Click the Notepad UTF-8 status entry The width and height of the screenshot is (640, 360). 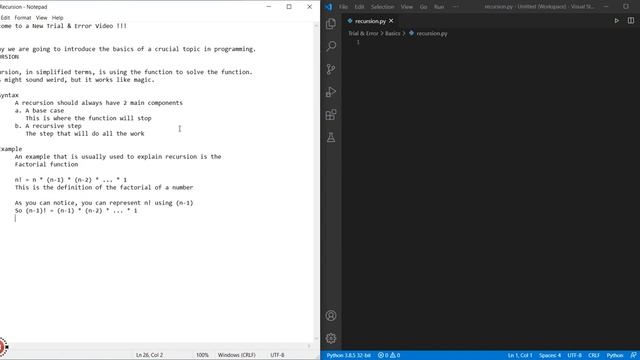click(277, 355)
